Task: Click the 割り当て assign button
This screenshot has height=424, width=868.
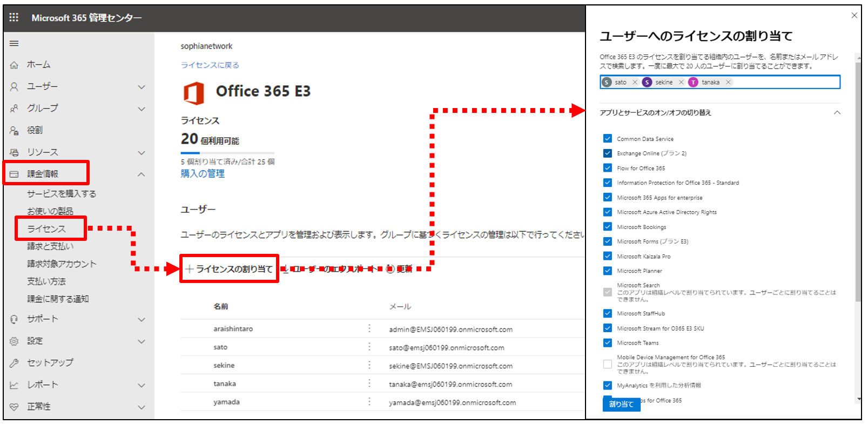Action: click(x=621, y=404)
